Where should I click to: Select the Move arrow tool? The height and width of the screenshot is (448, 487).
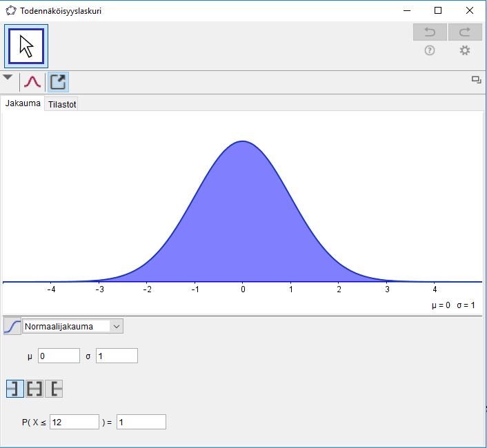tap(26, 46)
